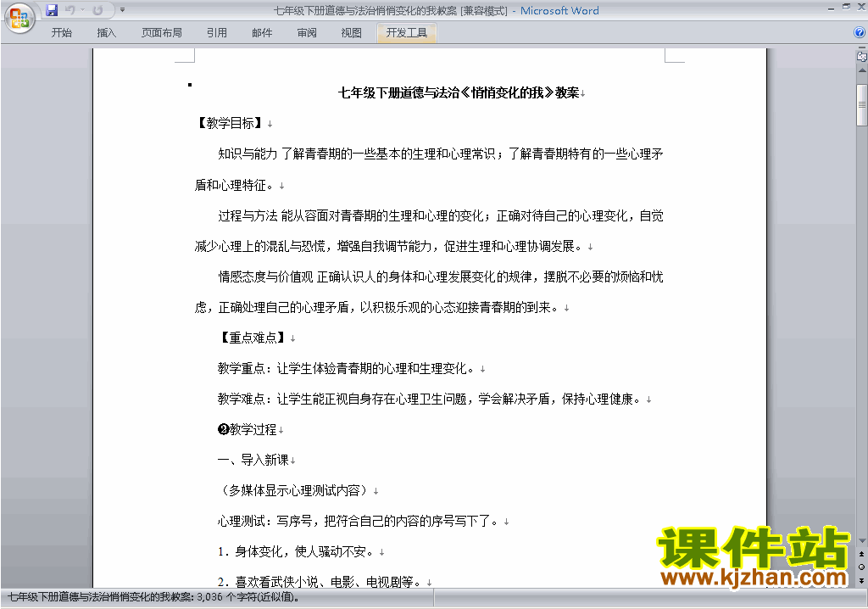Image resolution: width=868 pixels, height=609 pixels.
Task: Click the line starting 知识与能力 了解青春期
Action: point(441,154)
